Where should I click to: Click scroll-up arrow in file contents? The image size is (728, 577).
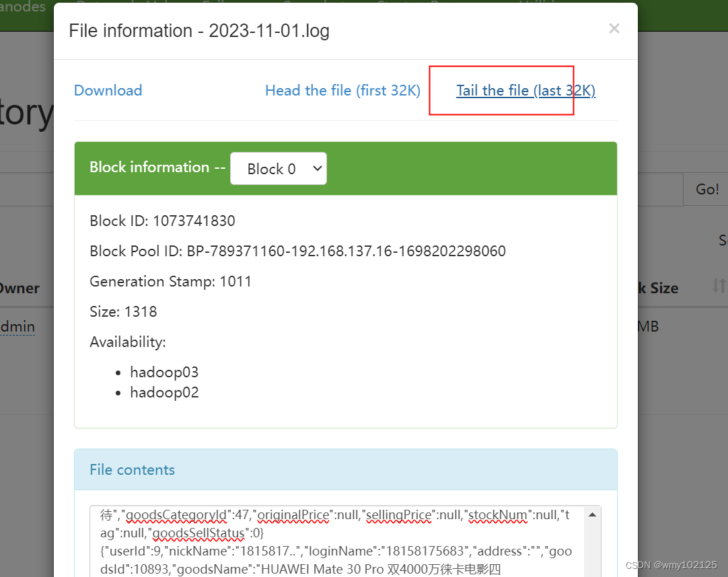click(593, 515)
